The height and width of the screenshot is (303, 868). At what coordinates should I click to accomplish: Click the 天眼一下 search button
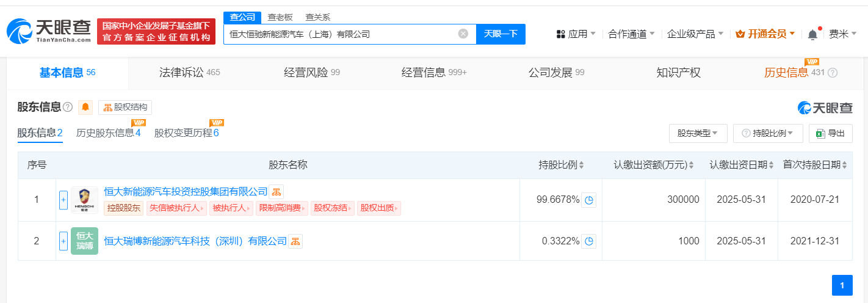click(x=501, y=34)
